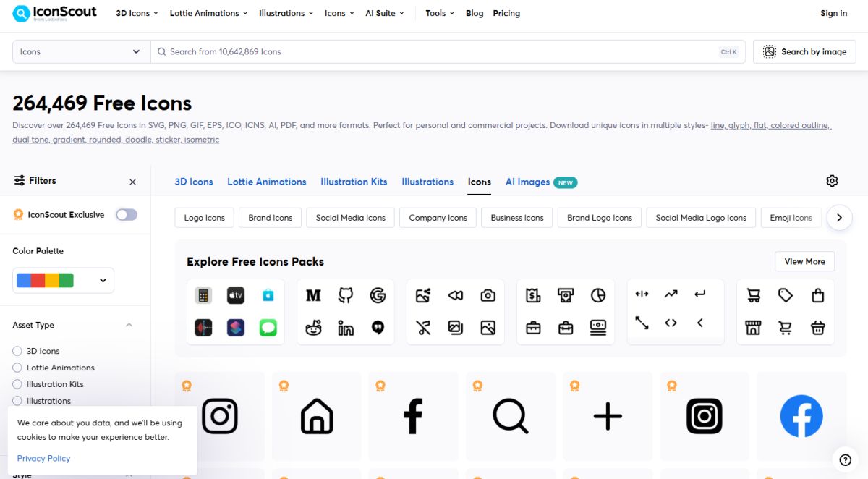Select the house home icon thumbnail

point(316,416)
